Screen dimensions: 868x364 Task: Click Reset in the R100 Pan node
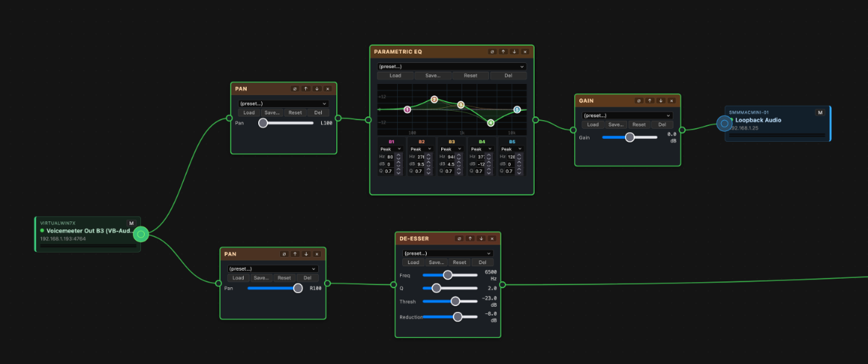pyautogui.click(x=284, y=278)
